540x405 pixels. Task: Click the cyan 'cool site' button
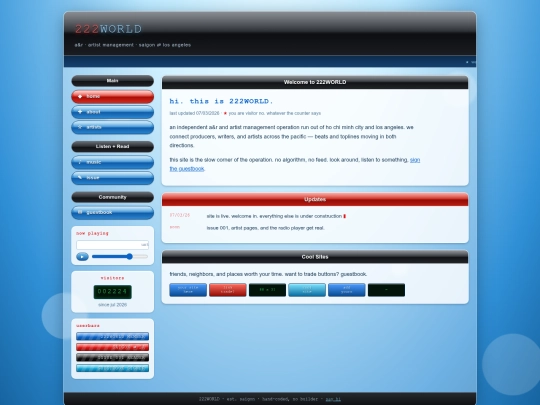307,290
